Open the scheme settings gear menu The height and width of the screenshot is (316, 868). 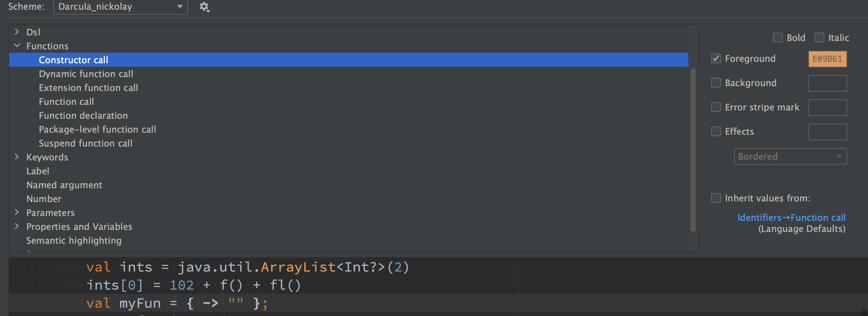tap(204, 7)
